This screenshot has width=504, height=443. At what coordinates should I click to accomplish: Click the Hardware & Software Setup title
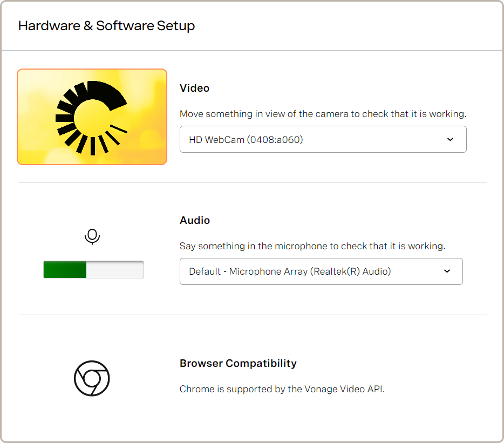click(106, 26)
